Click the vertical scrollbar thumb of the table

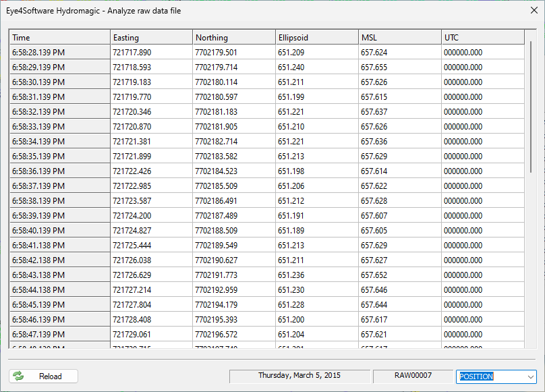click(x=531, y=107)
